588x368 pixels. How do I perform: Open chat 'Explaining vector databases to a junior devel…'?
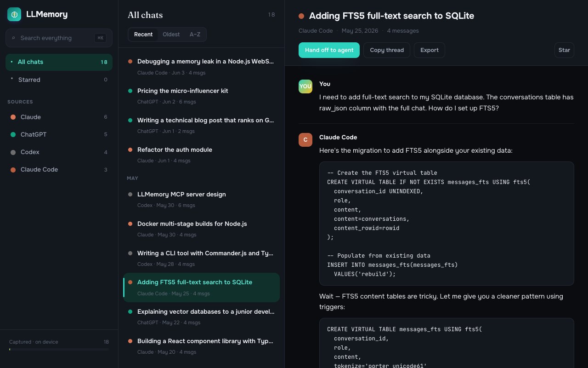click(201, 317)
